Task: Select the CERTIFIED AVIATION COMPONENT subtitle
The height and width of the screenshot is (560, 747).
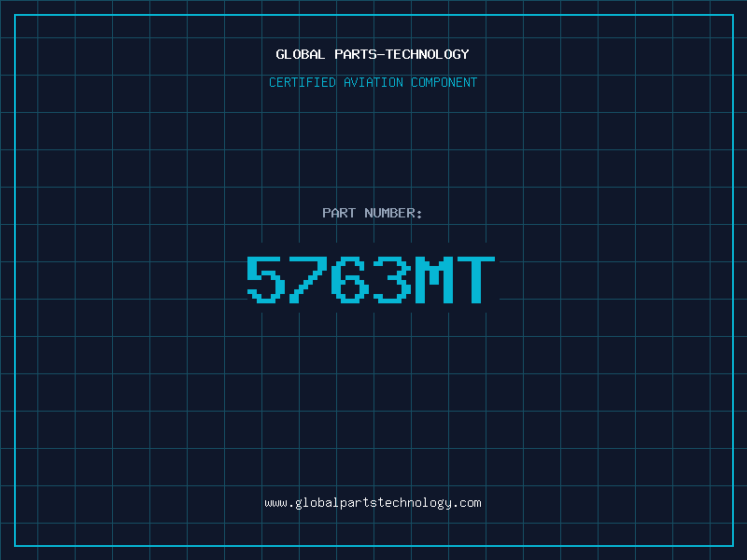Action: (373, 82)
